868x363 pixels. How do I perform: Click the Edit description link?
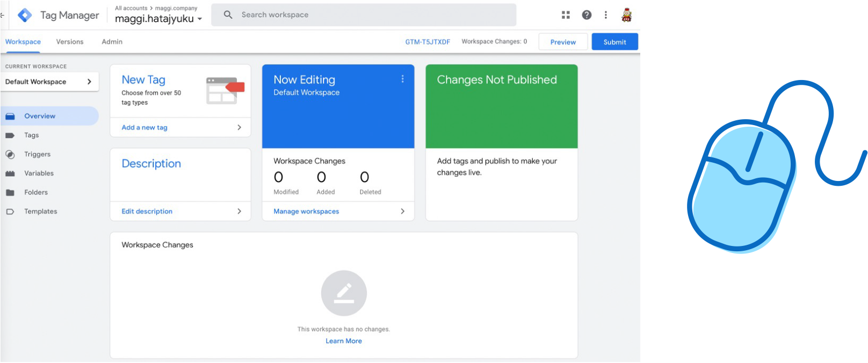147,211
